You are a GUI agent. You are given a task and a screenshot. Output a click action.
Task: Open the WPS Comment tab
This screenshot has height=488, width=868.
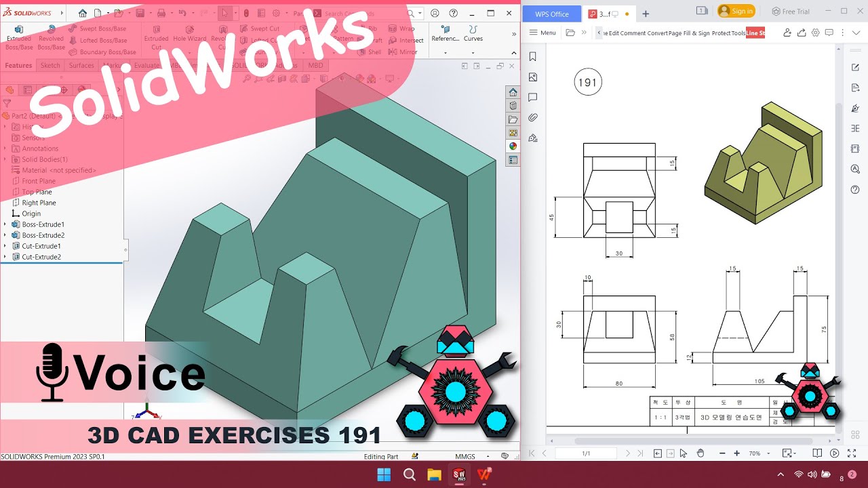(633, 33)
